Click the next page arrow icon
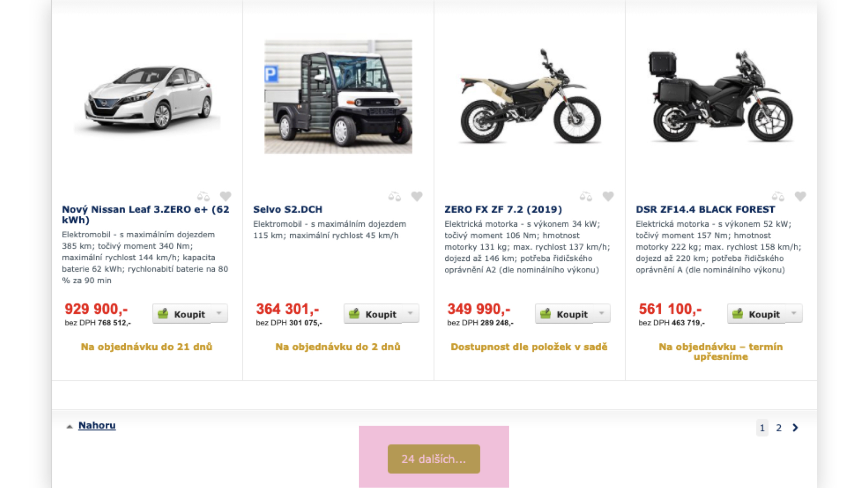This screenshot has width=868, height=488. tap(795, 428)
